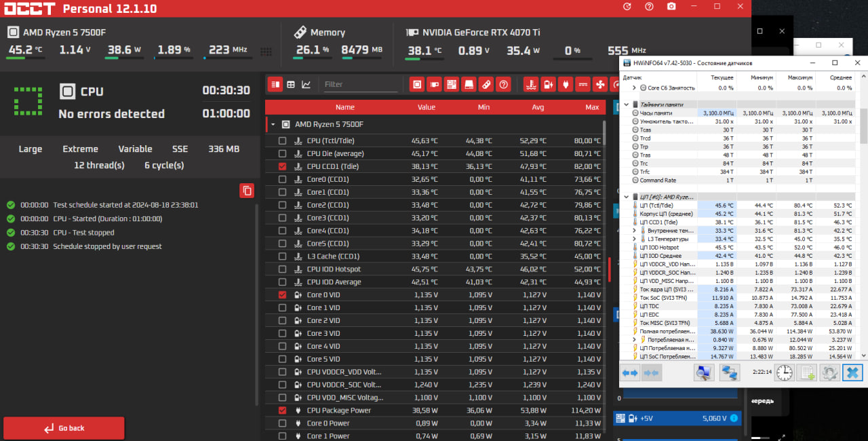Filter sensors by CPU category icon
868x441 pixels.
coord(417,84)
